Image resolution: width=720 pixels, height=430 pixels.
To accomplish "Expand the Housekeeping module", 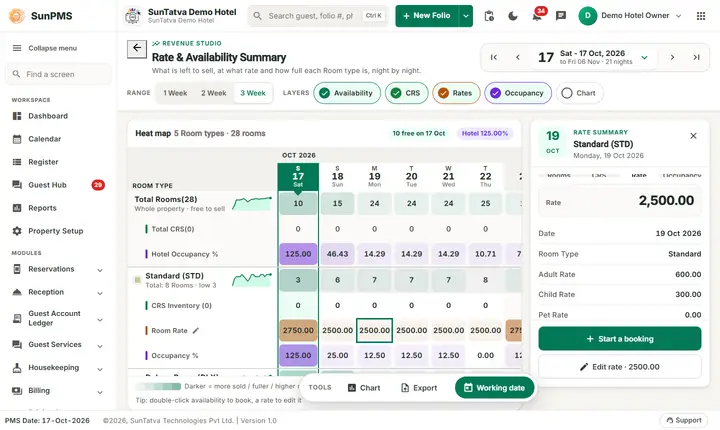I will coord(57,368).
